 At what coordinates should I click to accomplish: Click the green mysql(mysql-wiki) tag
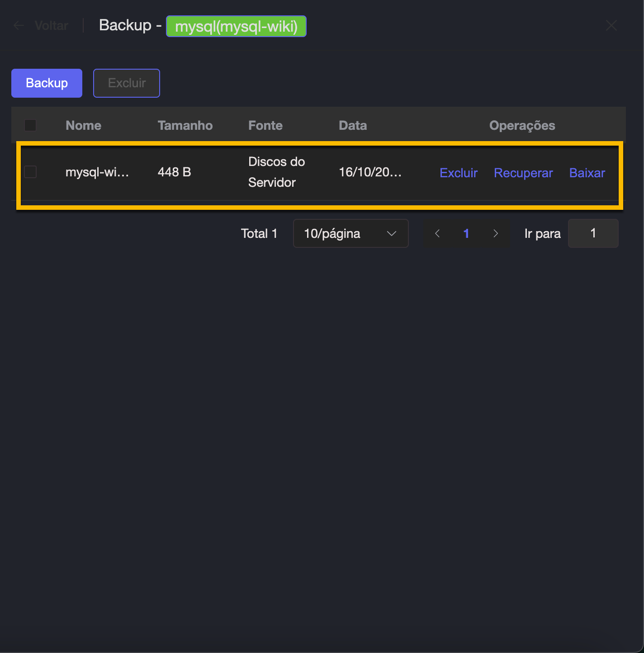coord(236,27)
